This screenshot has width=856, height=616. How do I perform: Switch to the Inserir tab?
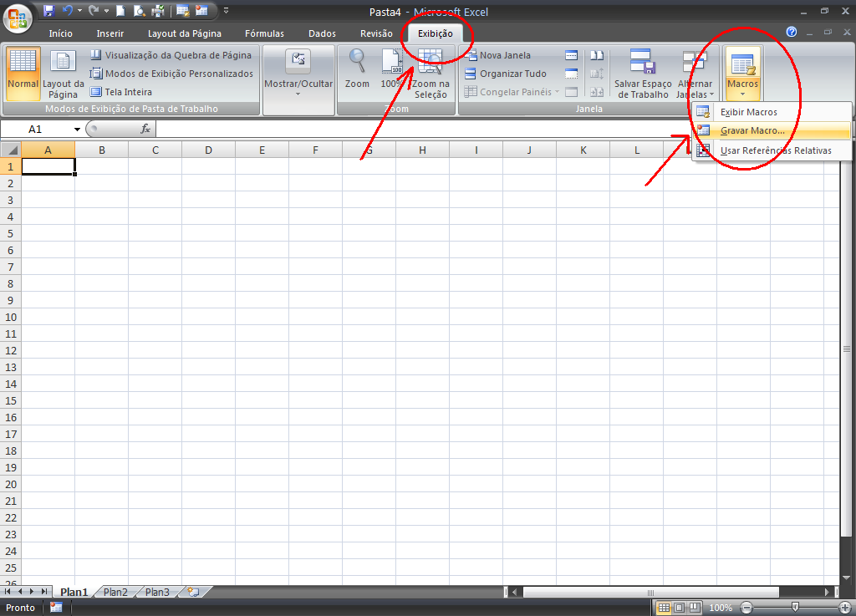click(110, 33)
